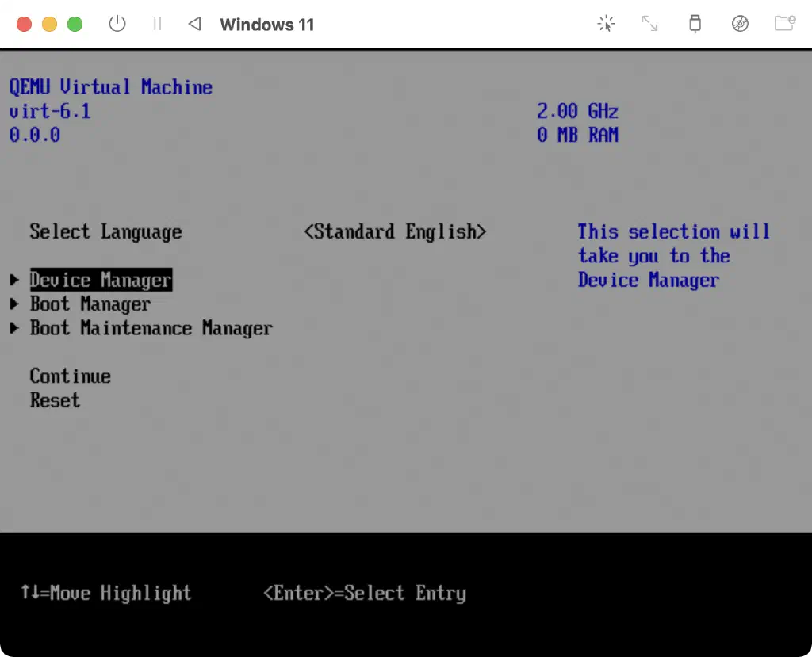Close the window with red button
The height and width of the screenshot is (657, 812).
pos(24,24)
